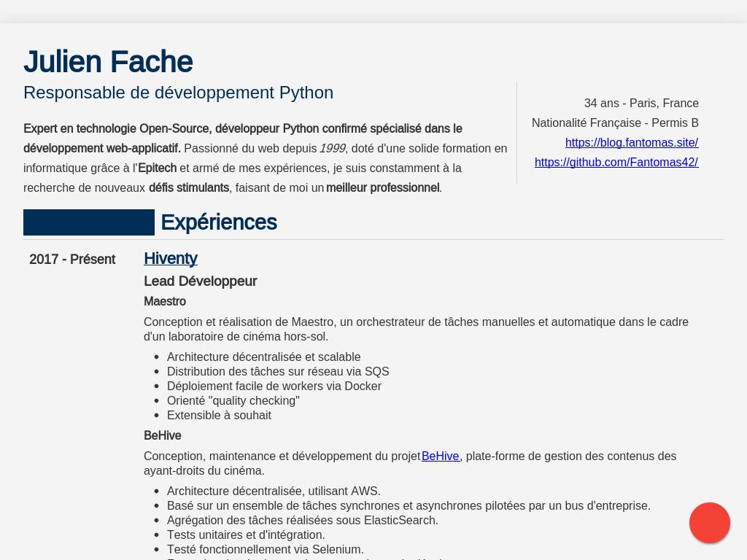The height and width of the screenshot is (560, 747).
Task: Click 'Déploiement facile de workers via Docker'
Action: 274,386
